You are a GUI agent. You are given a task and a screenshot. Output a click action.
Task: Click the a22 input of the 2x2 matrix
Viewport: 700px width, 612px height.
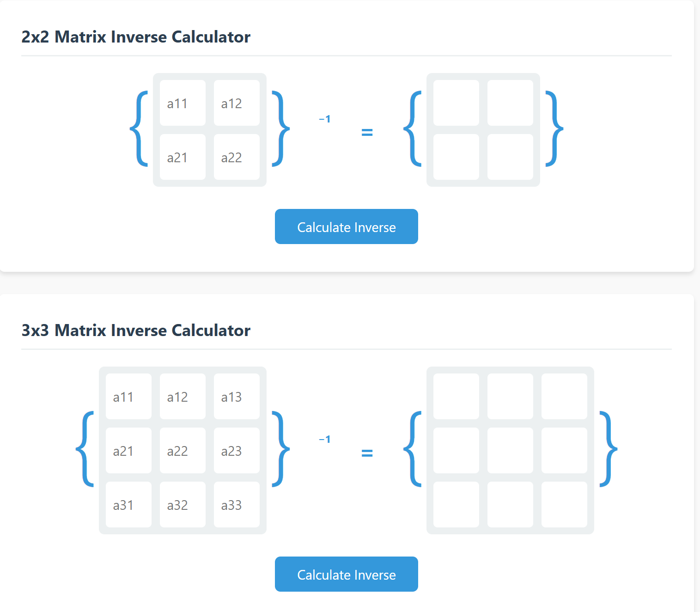pyautogui.click(x=237, y=157)
